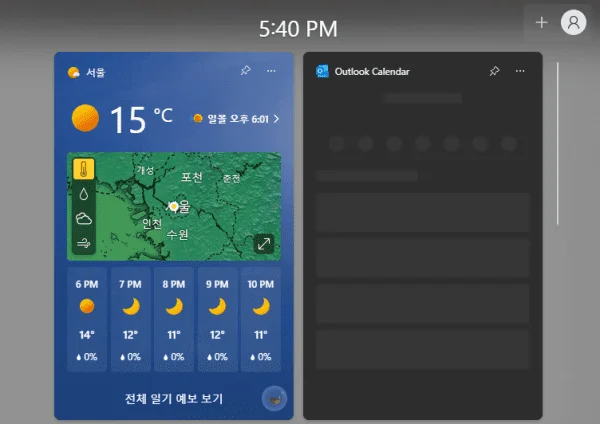Open the 7 PM hourly forecast card
600x424 pixels.
click(x=130, y=320)
